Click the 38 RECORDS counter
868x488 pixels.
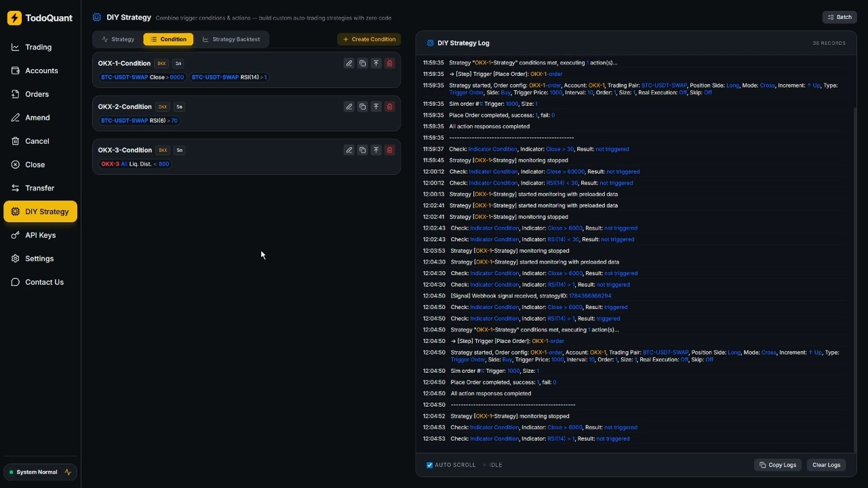tap(829, 43)
